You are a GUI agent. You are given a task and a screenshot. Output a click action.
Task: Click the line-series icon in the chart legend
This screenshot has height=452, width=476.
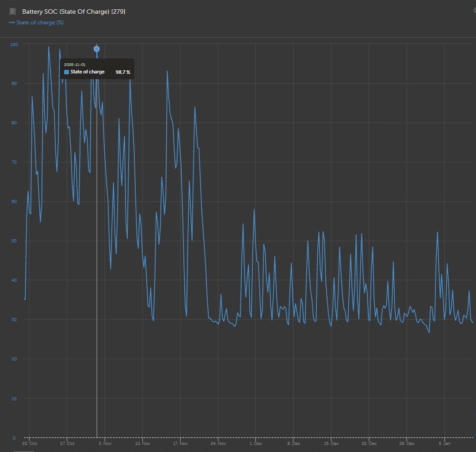point(11,23)
